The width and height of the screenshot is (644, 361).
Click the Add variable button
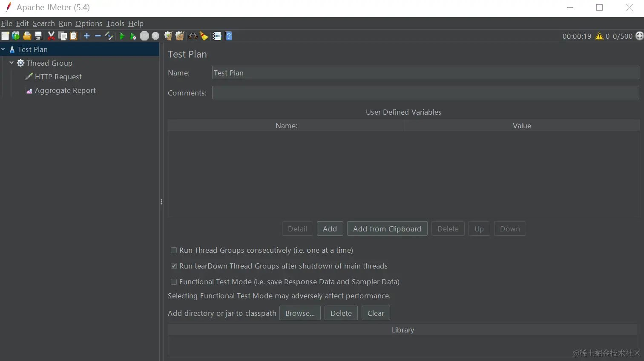(x=330, y=229)
